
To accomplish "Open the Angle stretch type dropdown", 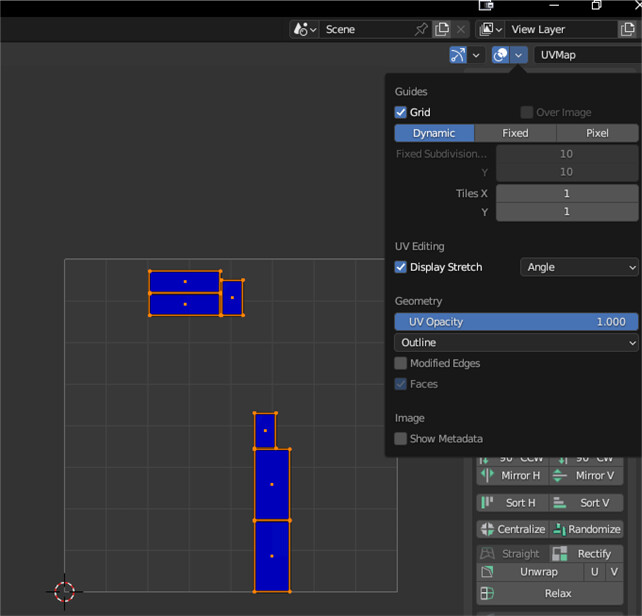I will pyautogui.click(x=579, y=267).
